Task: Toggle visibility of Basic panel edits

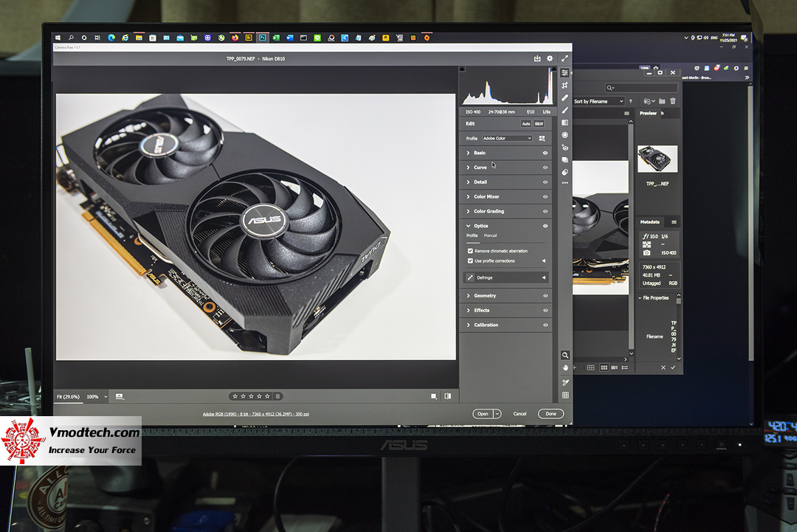Action: point(545,153)
